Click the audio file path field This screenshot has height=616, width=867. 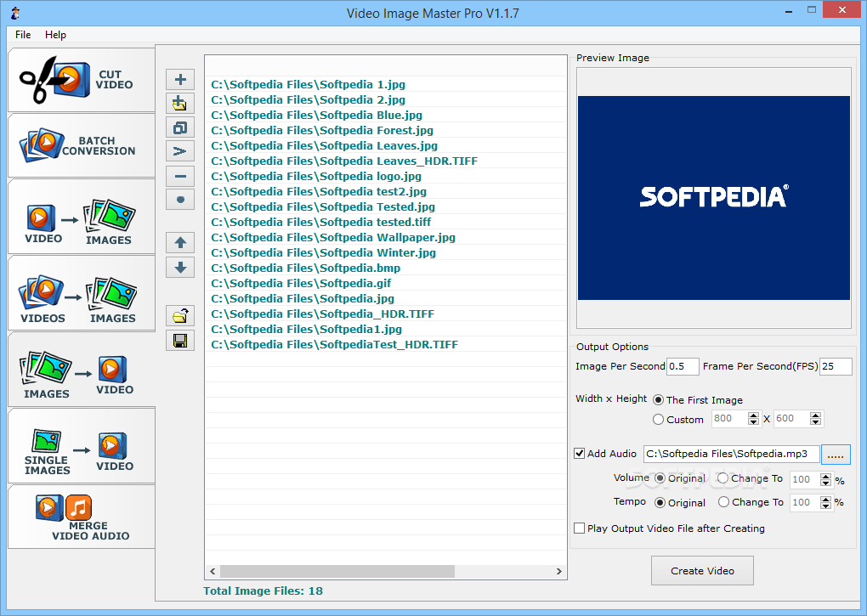point(731,454)
